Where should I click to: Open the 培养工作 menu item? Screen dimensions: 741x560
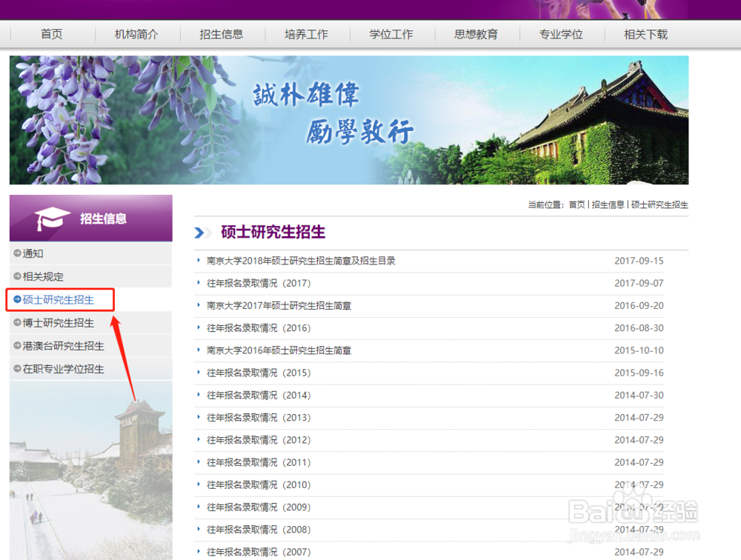(x=306, y=34)
